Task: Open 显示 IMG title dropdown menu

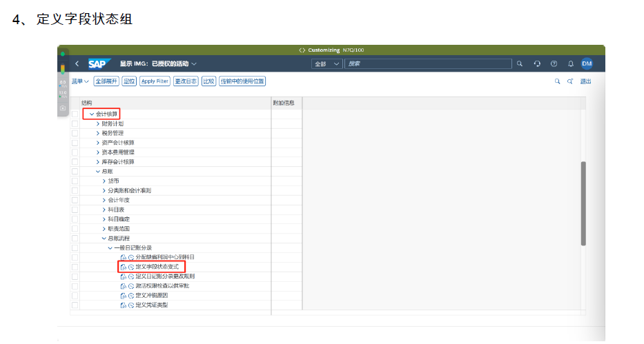Action: pyautogui.click(x=194, y=63)
